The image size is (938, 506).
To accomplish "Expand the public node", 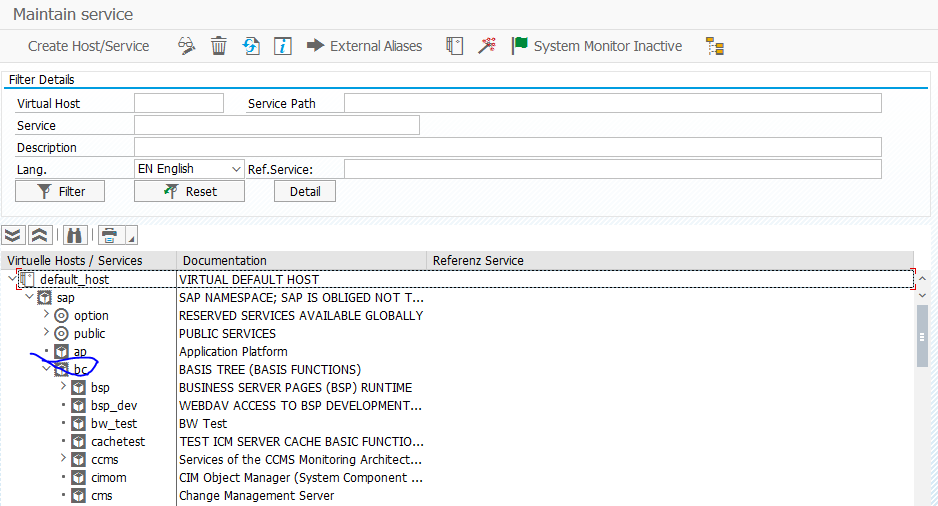I will pos(46,332).
